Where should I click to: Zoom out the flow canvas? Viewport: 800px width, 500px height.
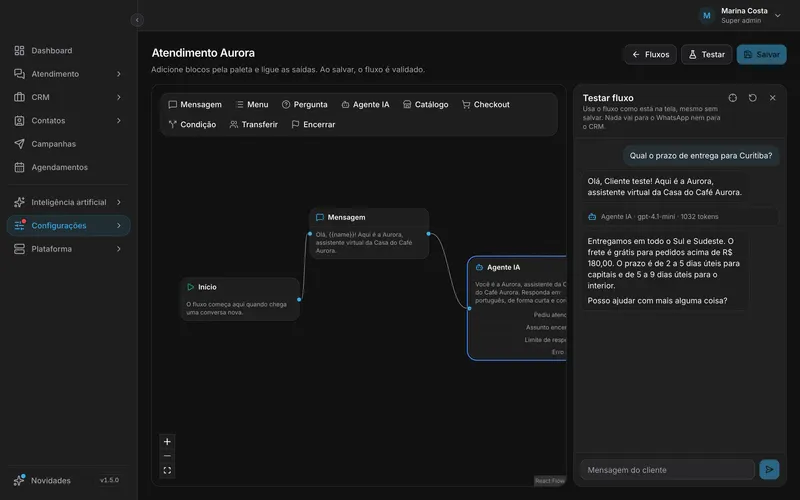click(x=167, y=456)
